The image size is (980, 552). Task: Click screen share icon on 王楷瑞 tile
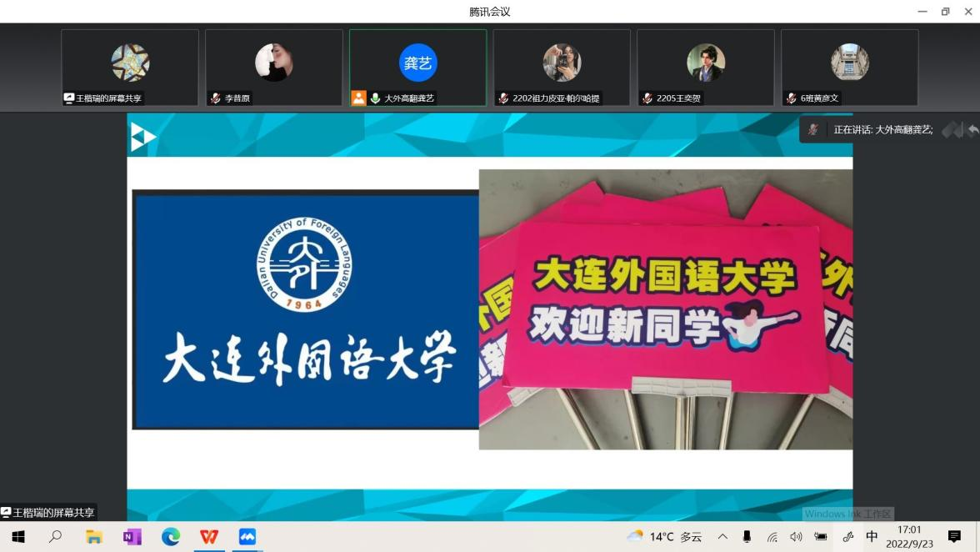coord(69,98)
